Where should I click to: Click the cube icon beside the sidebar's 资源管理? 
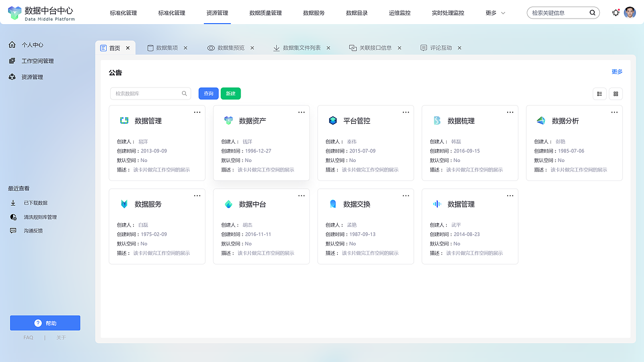point(13,77)
